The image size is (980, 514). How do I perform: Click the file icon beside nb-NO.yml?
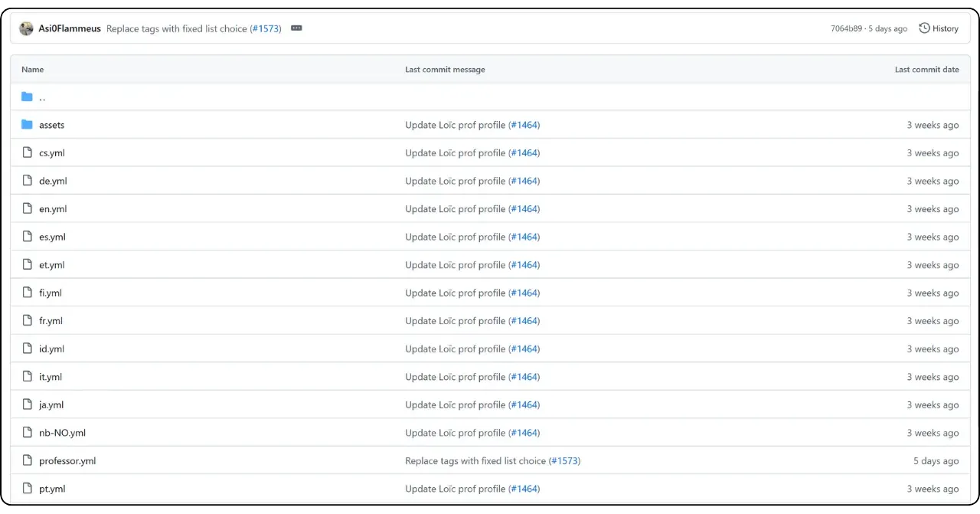click(x=28, y=433)
